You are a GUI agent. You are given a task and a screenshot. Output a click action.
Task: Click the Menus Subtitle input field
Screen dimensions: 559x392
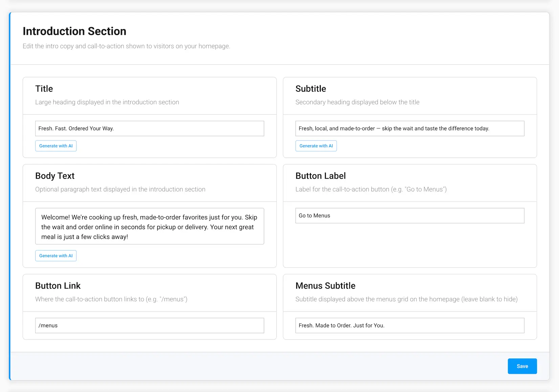pyautogui.click(x=410, y=325)
